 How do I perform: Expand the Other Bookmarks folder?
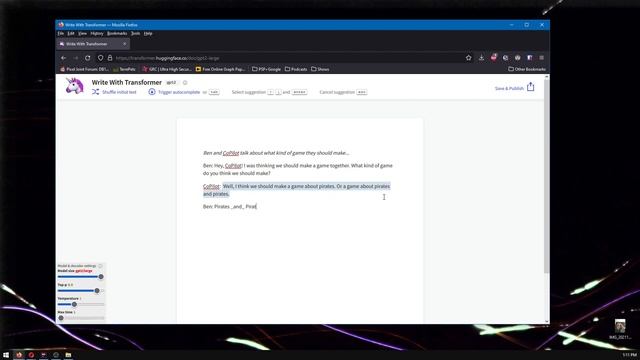pyautogui.click(x=527, y=69)
